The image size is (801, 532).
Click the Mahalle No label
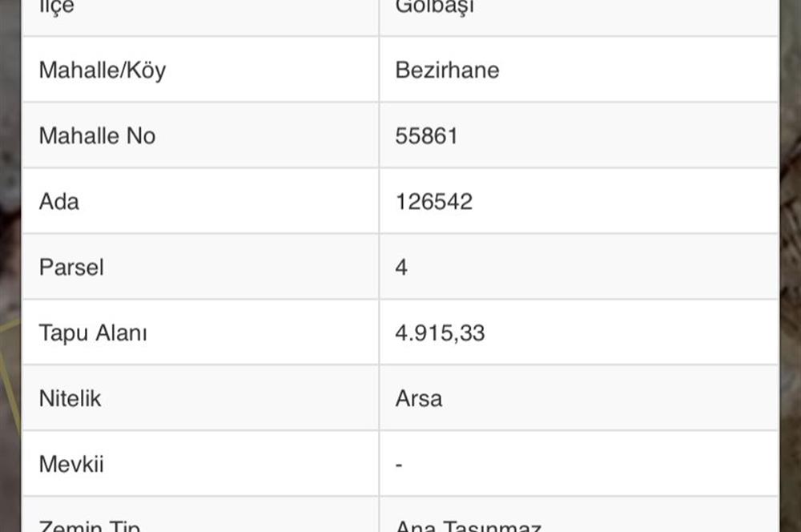point(97,136)
